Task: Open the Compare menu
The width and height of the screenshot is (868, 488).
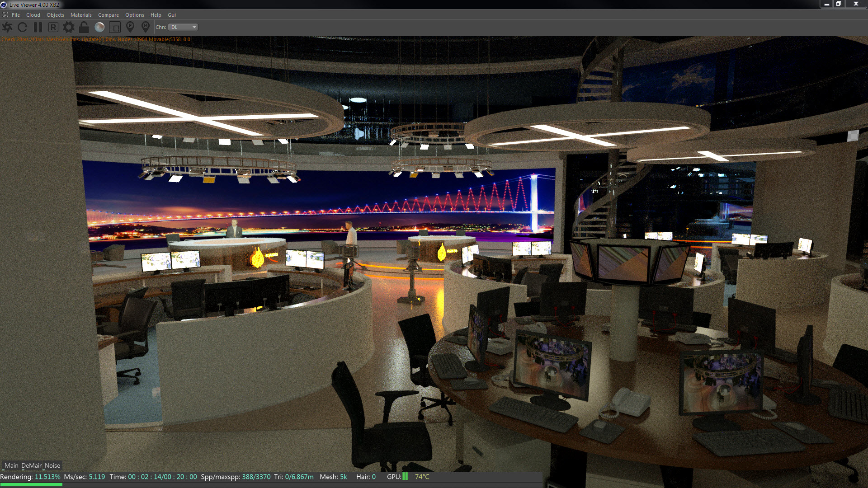Action: pyautogui.click(x=108, y=15)
